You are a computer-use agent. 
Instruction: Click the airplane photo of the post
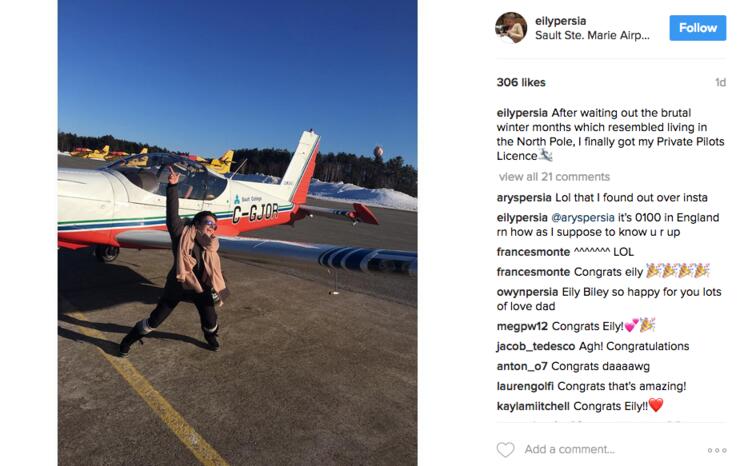pyautogui.click(x=237, y=233)
